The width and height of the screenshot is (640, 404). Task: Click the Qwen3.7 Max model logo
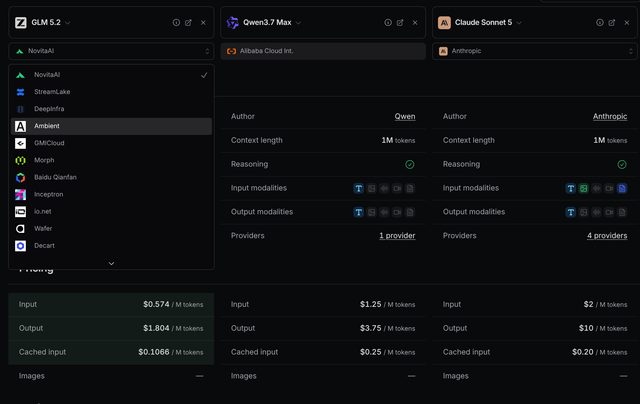[x=233, y=22]
